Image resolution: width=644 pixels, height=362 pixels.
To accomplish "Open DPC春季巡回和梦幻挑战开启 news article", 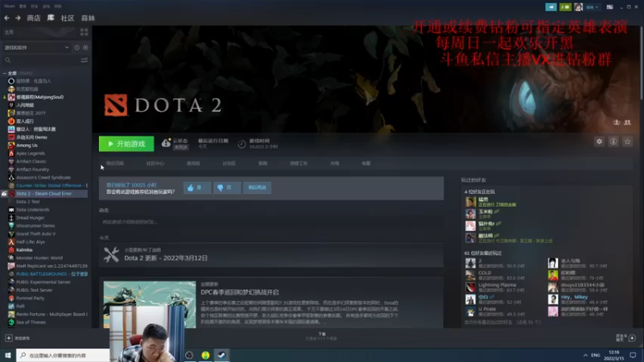I will click(x=240, y=292).
